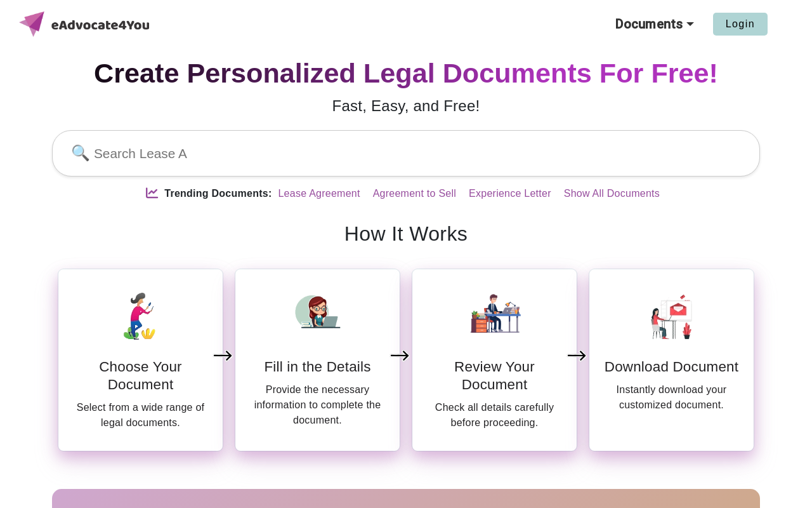The height and width of the screenshot is (508, 812).
Task: Open the Experience Letter link
Action: (509, 194)
